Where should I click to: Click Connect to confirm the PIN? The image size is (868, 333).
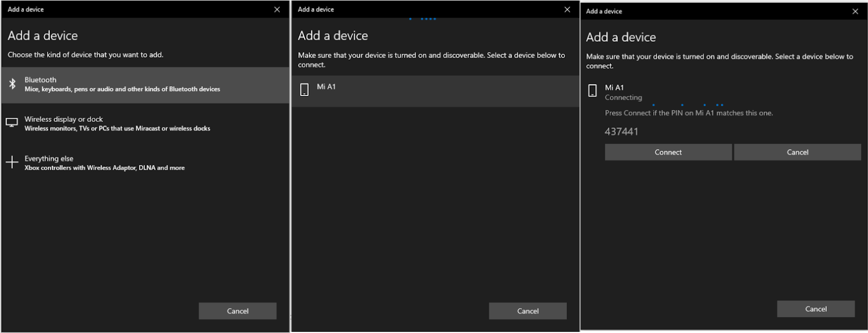tap(668, 152)
